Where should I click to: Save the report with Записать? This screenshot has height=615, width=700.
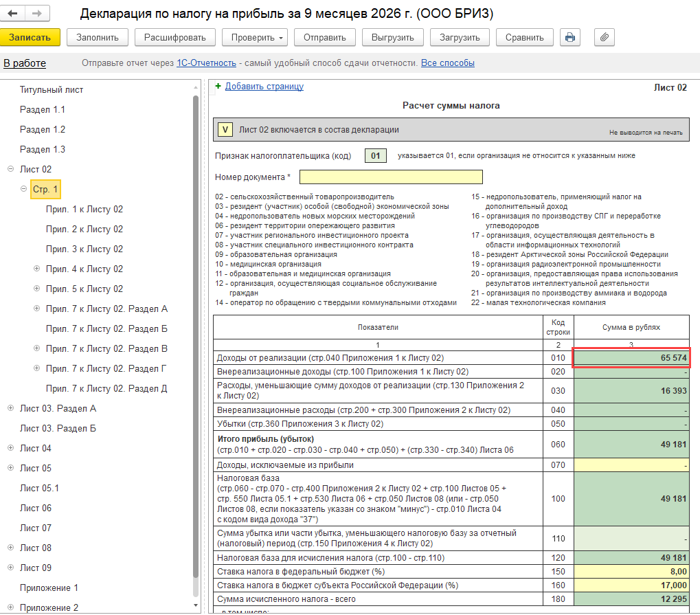(30, 38)
